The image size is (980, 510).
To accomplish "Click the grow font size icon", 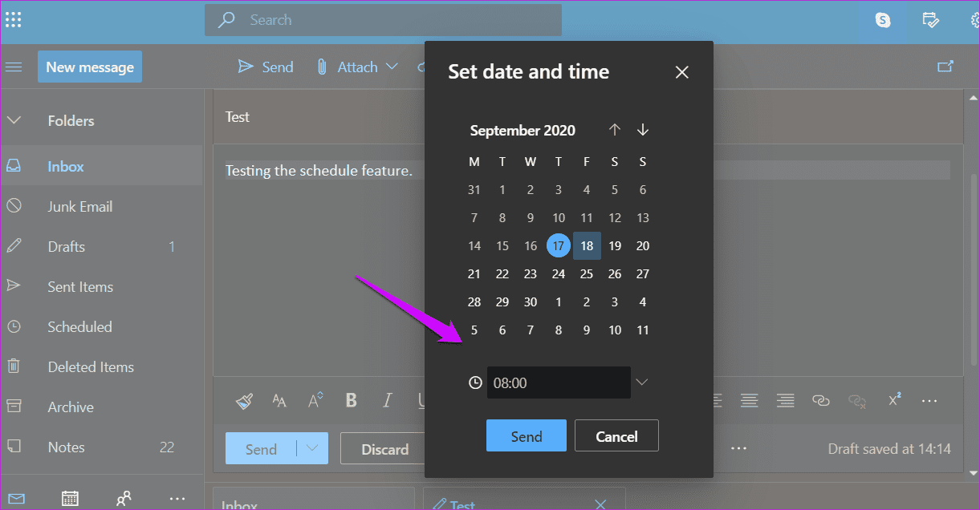I will click(x=315, y=400).
